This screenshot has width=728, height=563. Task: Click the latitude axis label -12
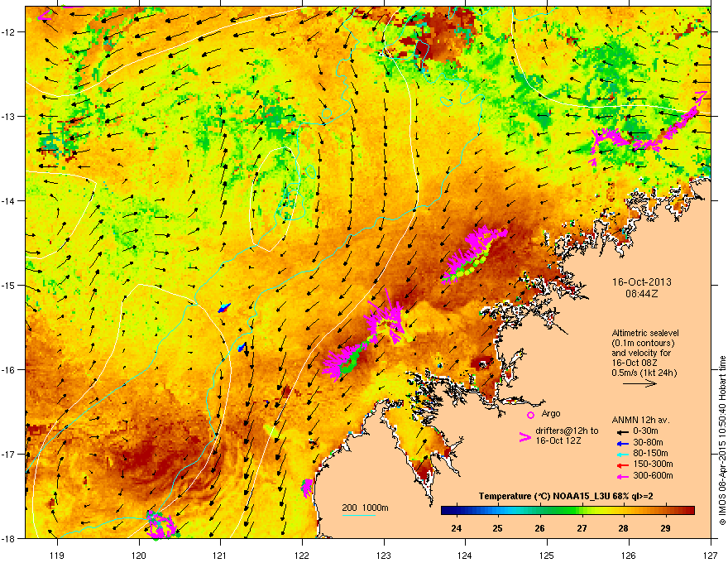click(9, 32)
